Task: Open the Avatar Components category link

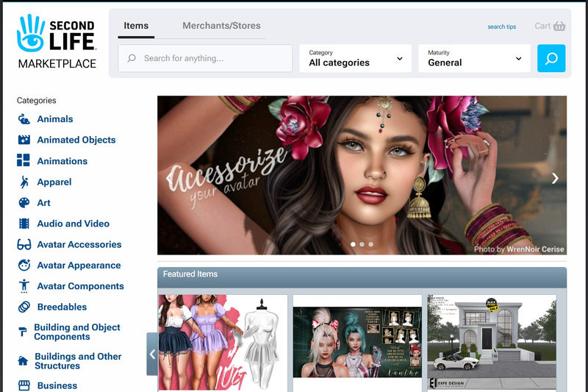Action: pos(80,286)
